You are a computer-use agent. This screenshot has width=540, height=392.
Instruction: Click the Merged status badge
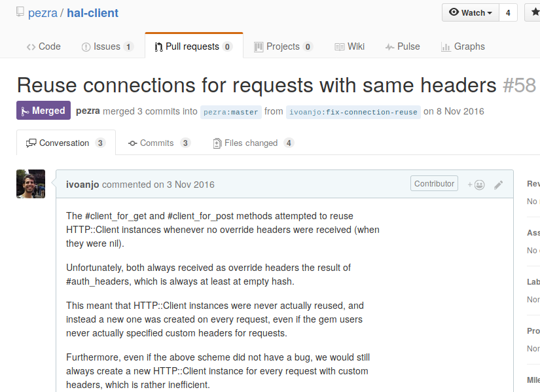pos(43,110)
